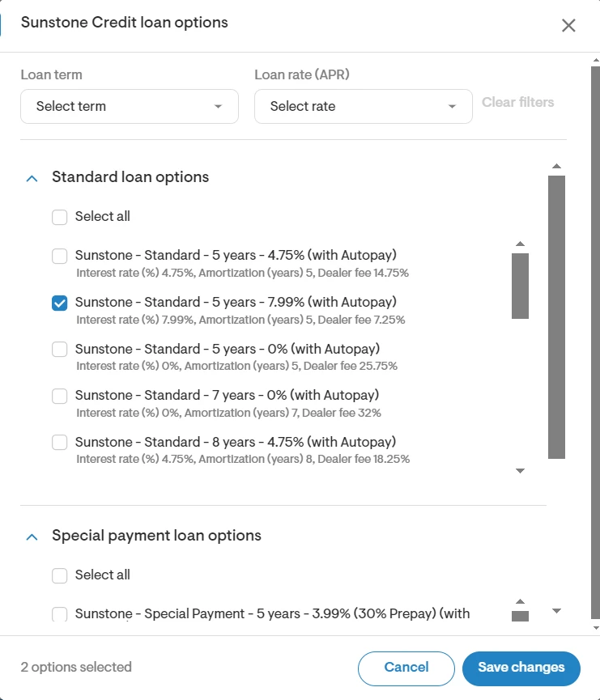This screenshot has height=700, width=600.
Task: Click the middle panel scrollbar thumb
Action: coord(556,317)
